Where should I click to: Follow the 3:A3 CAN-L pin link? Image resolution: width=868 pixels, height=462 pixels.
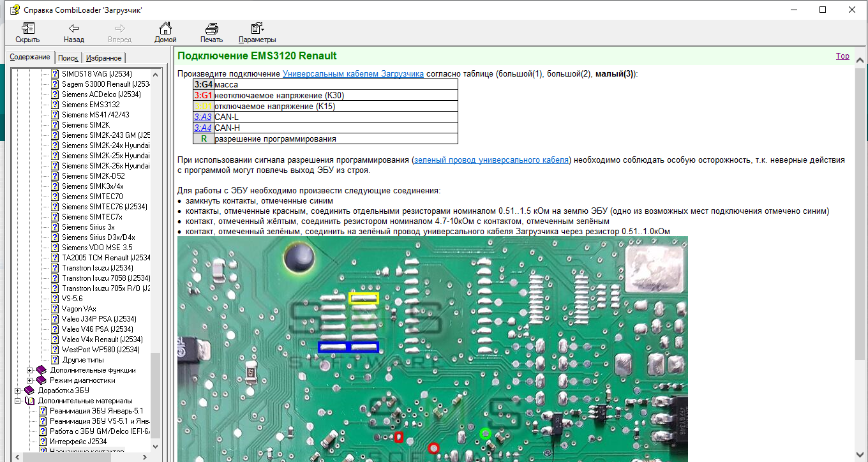(x=202, y=117)
